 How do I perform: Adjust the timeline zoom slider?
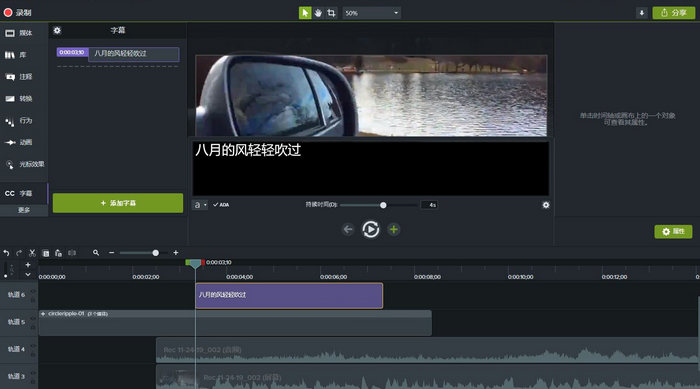pos(155,253)
